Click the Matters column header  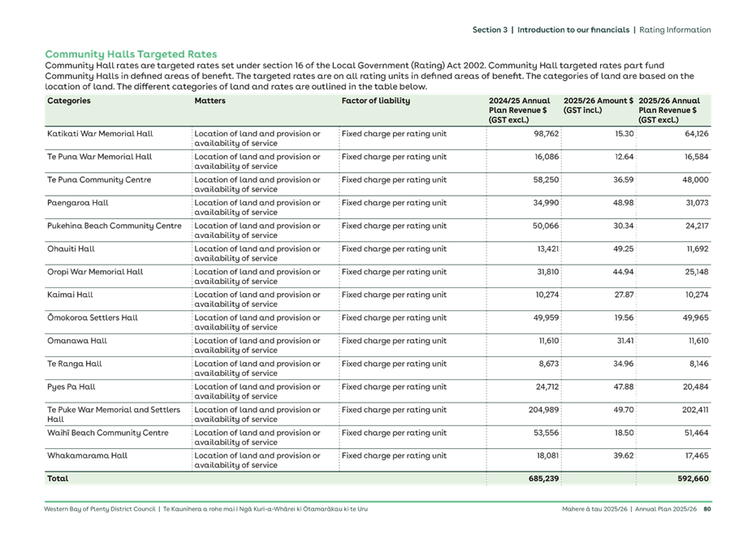click(x=208, y=101)
